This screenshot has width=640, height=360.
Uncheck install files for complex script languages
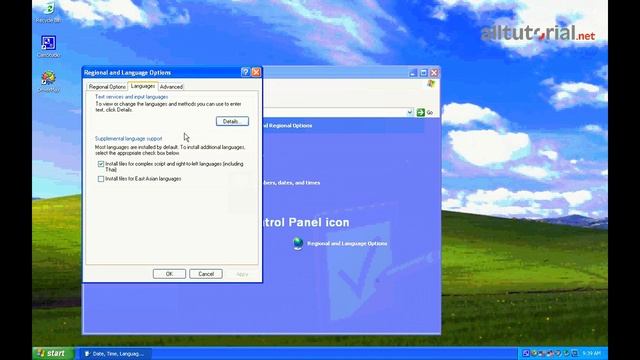(x=101, y=164)
